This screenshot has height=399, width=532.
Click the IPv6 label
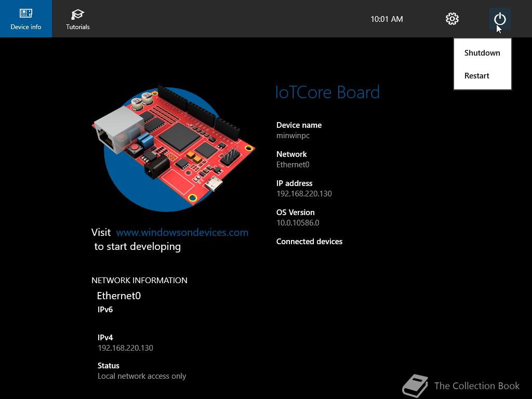point(105,310)
